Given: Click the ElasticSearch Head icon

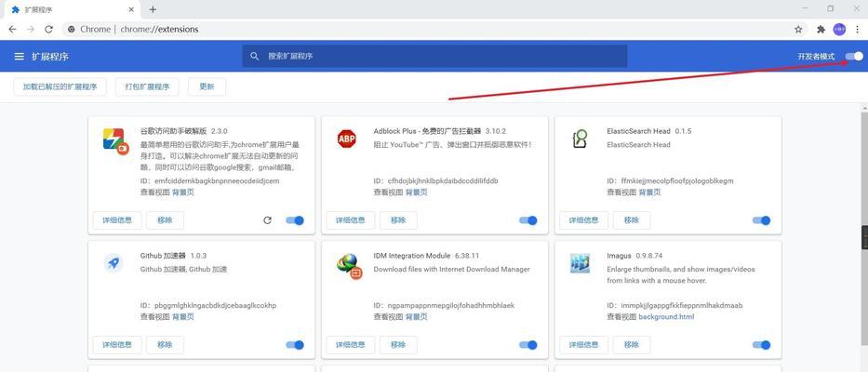Looking at the screenshot, I should tap(580, 139).
